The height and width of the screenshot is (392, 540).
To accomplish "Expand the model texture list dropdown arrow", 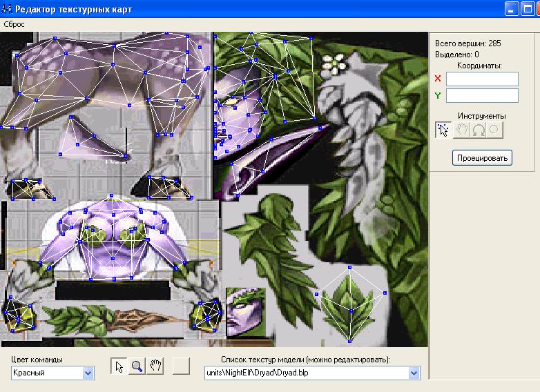I will click(x=414, y=373).
